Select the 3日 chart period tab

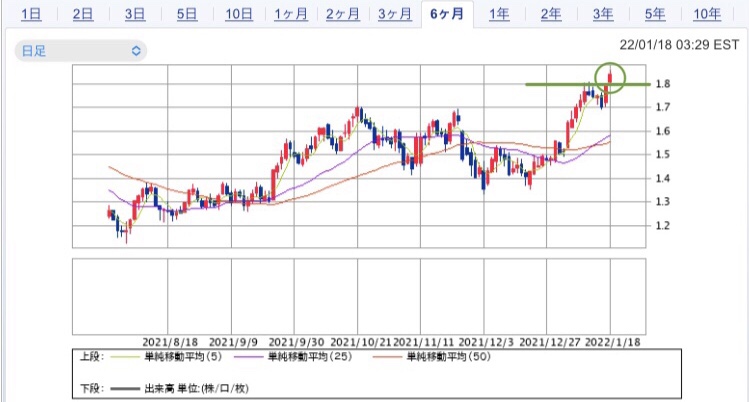[135, 14]
